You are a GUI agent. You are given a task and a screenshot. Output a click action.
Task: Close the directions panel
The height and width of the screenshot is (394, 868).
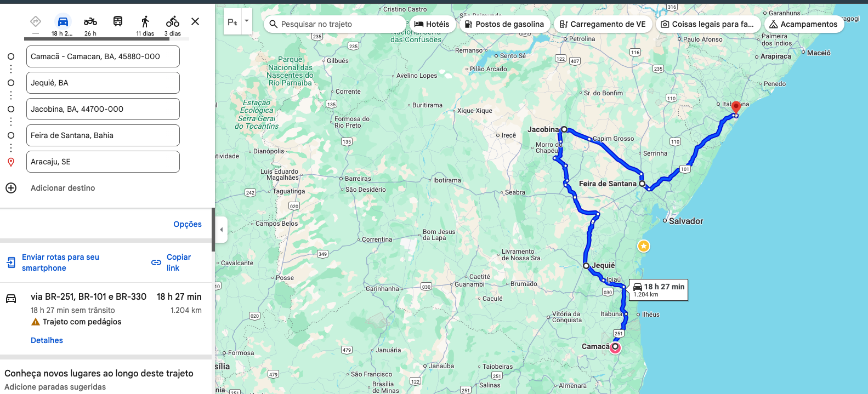coord(195,21)
